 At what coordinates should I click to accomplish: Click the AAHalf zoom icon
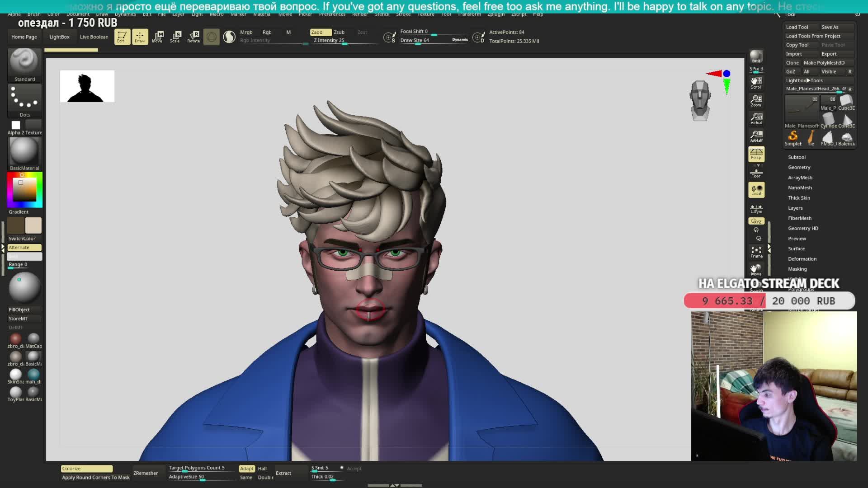756,136
